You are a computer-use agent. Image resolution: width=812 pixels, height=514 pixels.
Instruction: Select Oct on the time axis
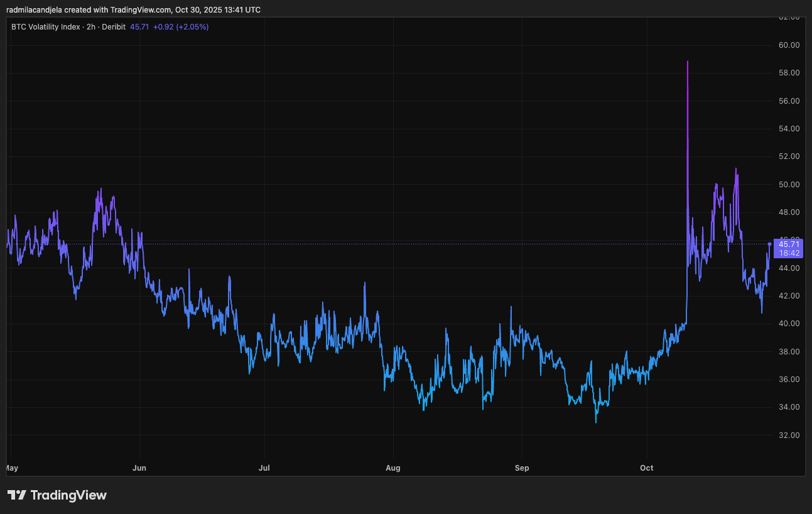click(x=646, y=468)
